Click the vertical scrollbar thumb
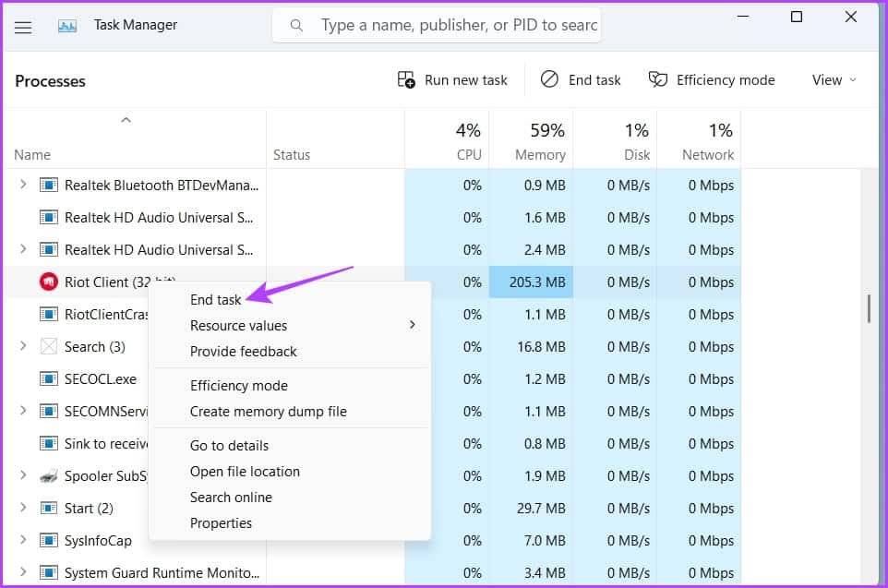This screenshot has height=588, width=888. point(869,308)
